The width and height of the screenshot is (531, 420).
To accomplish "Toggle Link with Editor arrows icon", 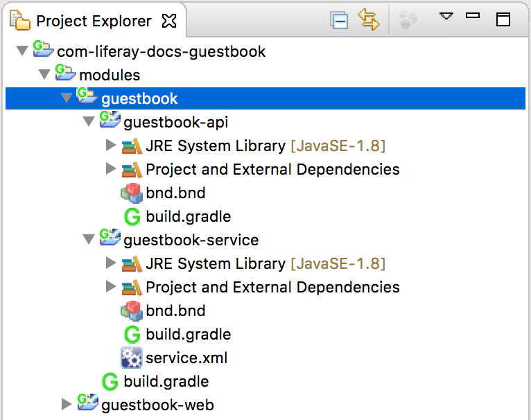I will [x=369, y=19].
